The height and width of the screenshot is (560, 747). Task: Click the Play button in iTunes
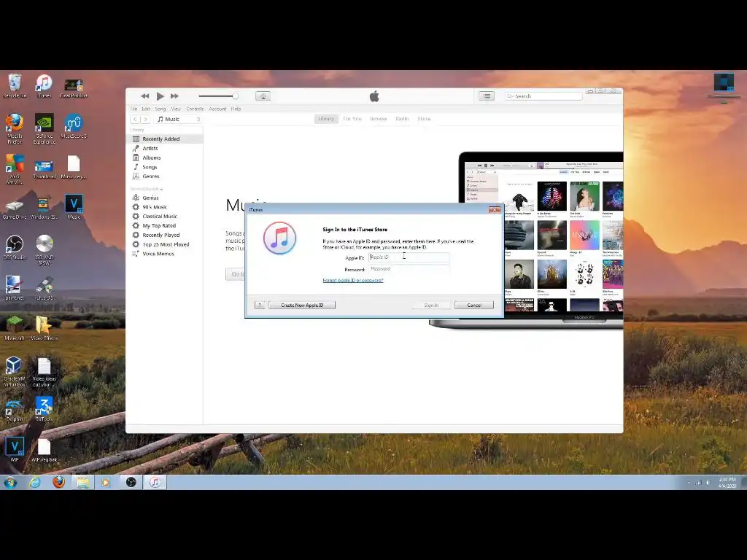pyautogui.click(x=160, y=96)
